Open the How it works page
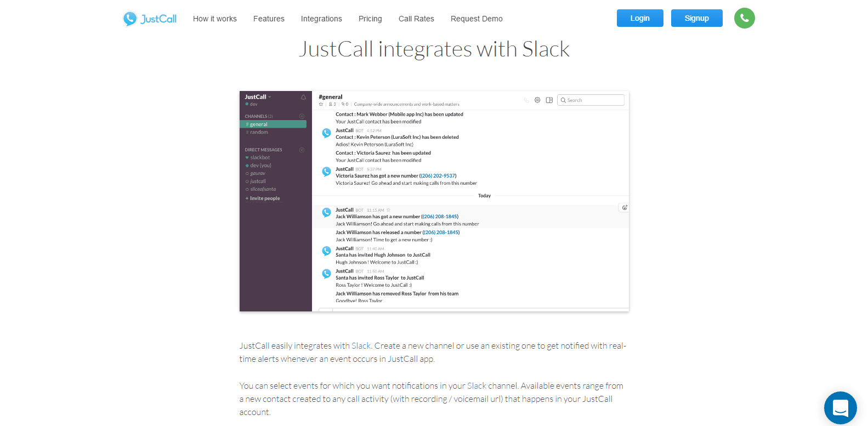 (215, 19)
